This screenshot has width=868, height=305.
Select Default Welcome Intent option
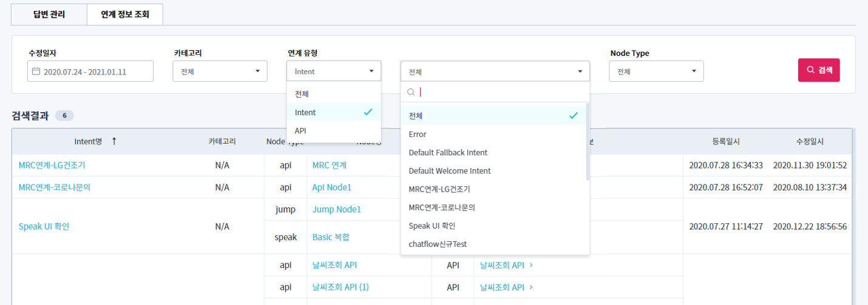pos(449,171)
